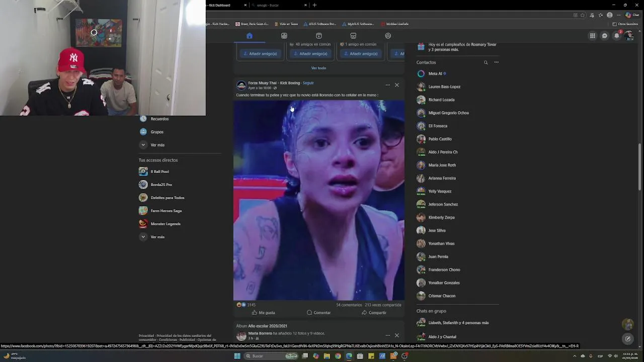Viewport: 644px width, 362px height.
Task: Open Forza Muay Thai - Kick Boxing page name
Action: click(274, 83)
